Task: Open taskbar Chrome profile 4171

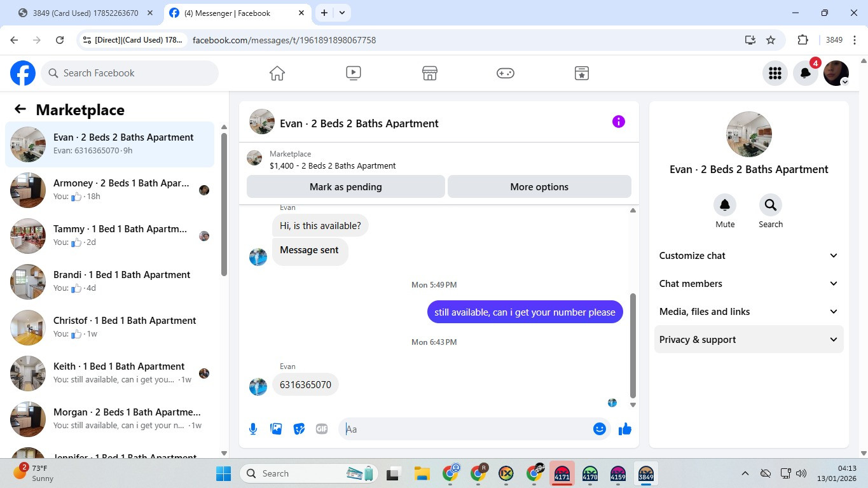Action: tap(562, 473)
